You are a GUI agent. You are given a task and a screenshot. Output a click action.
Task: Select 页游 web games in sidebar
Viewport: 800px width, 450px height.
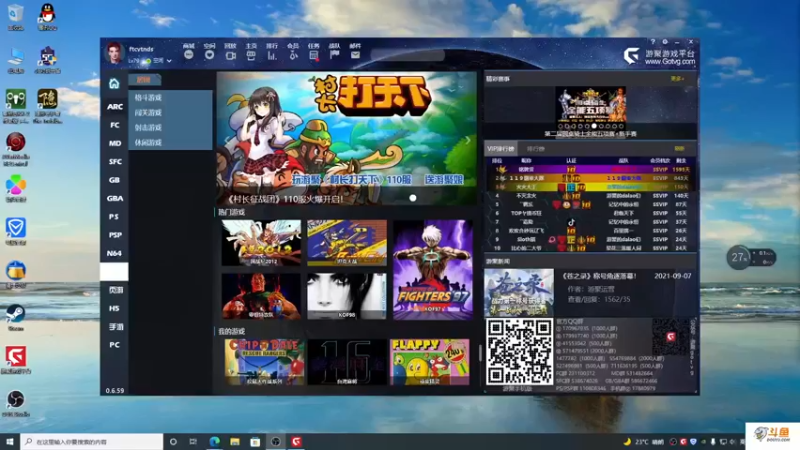pos(114,290)
